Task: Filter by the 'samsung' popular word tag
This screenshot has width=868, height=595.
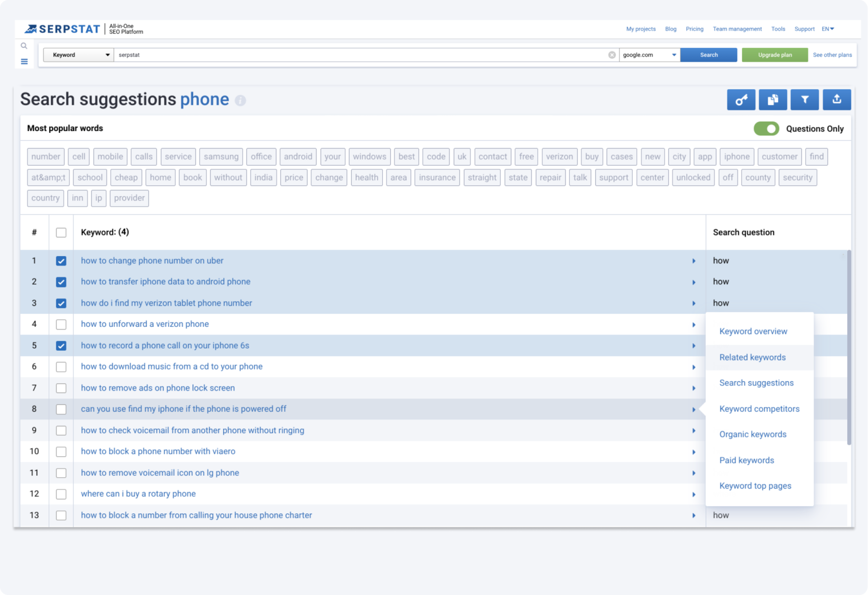Action: (x=221, y=156)
